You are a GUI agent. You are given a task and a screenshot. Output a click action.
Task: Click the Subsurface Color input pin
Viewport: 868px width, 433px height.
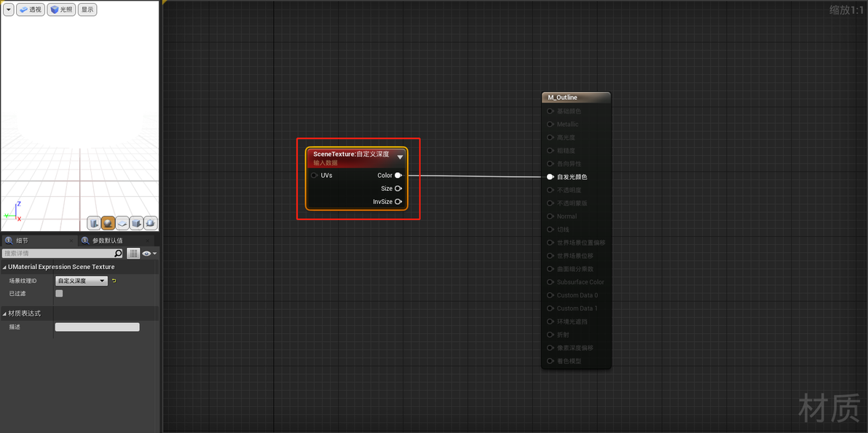click(x=551, y=282)
